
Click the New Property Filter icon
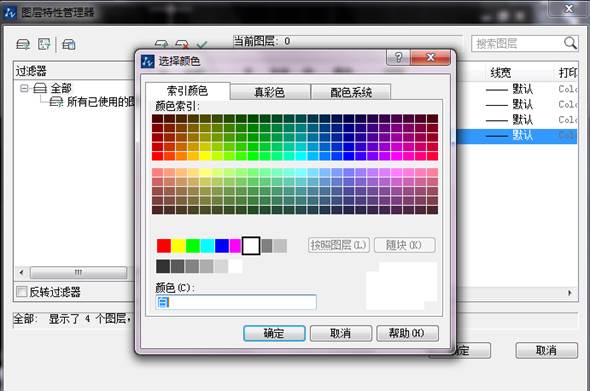click(x=23, y=44)
